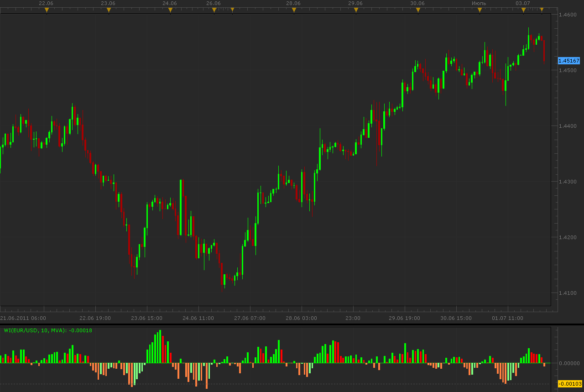Click the 30.06 15:00 time label
Viewport: 584px width, 392px height.
(456, 318)
